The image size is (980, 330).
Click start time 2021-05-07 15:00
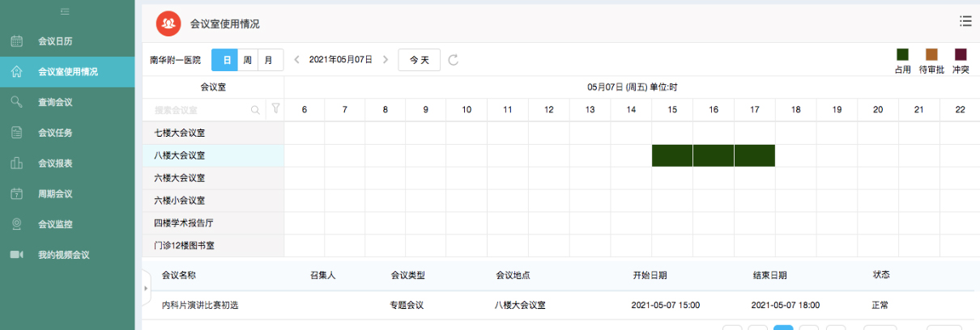666,306
